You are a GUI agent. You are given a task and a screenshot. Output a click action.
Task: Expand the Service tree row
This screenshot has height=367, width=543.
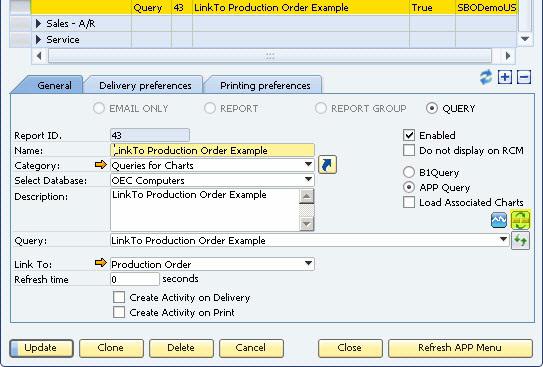[38, 39]
